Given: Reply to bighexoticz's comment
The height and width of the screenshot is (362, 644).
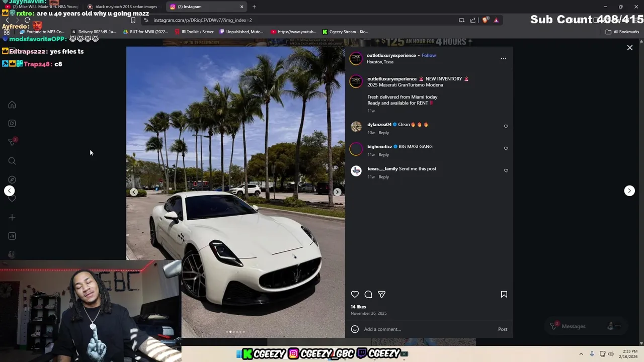Looking at the screenshot, I should tap(384, 155).
